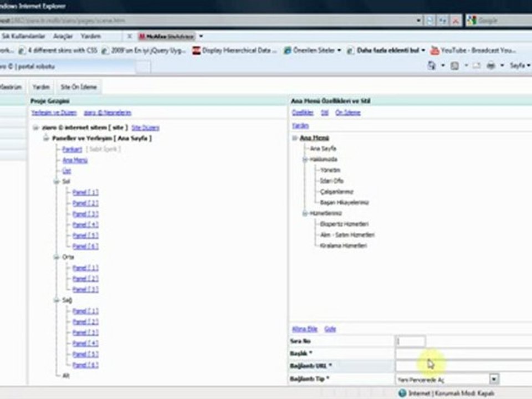Viewport: 532px width, 399px height.
Task: Collapse the Sağ tree node
Action: [57, 300]
